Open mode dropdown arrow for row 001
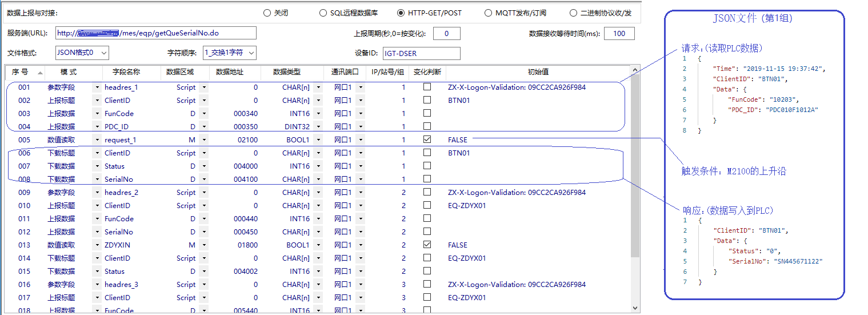The height and width of the screenshot is (315, 868). click(x=97, y=87)
